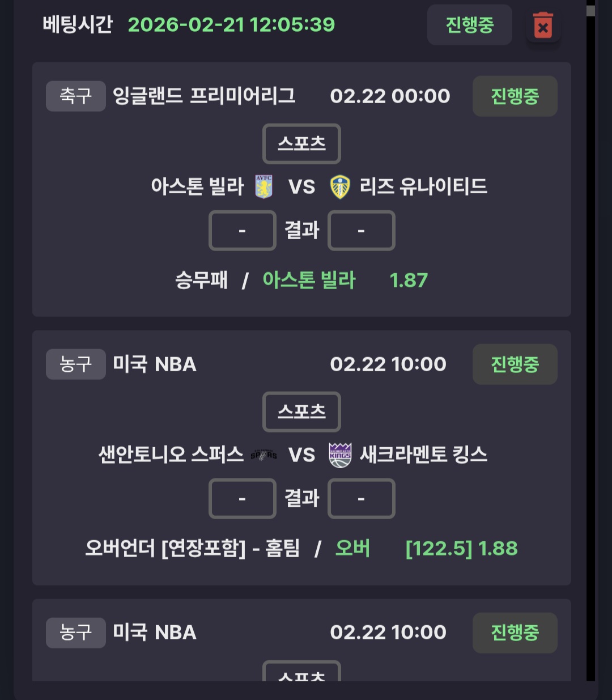The height and width of the screenshot is (700, 612).
Task: Click the Leeds United result score box
Action: (361, 231)
